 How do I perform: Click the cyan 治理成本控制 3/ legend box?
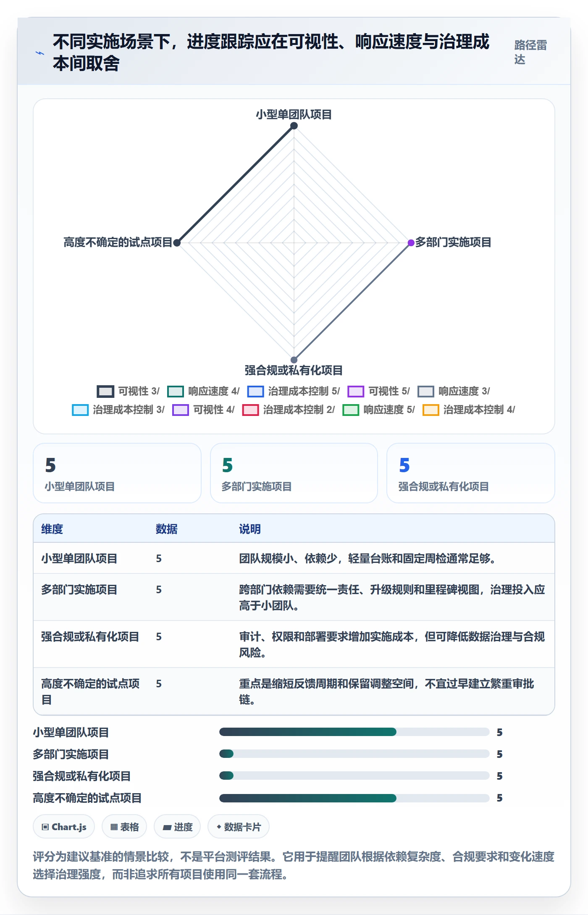pyautogui.click(x=80, y=410)
